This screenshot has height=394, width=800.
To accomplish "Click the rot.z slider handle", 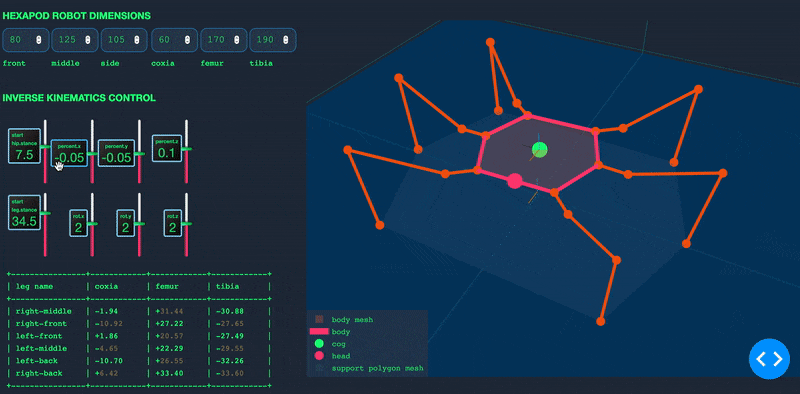I will tap(186, 224).
